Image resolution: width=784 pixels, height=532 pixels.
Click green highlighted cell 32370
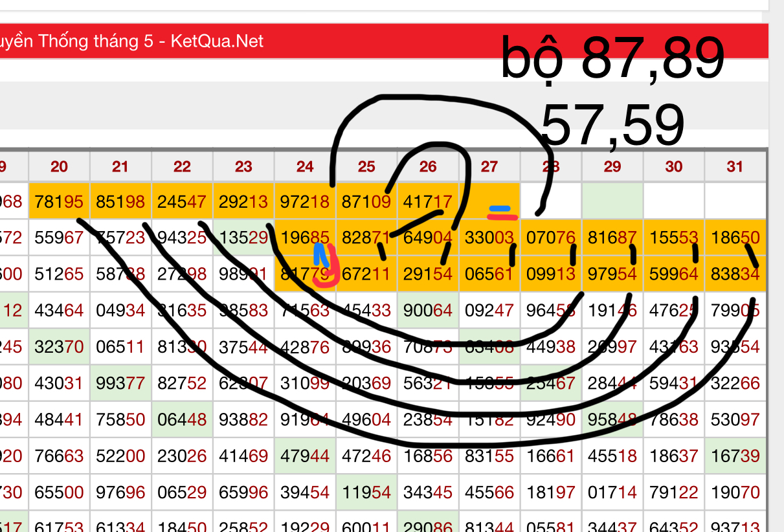pyautogui.click(x=59, y=348)
